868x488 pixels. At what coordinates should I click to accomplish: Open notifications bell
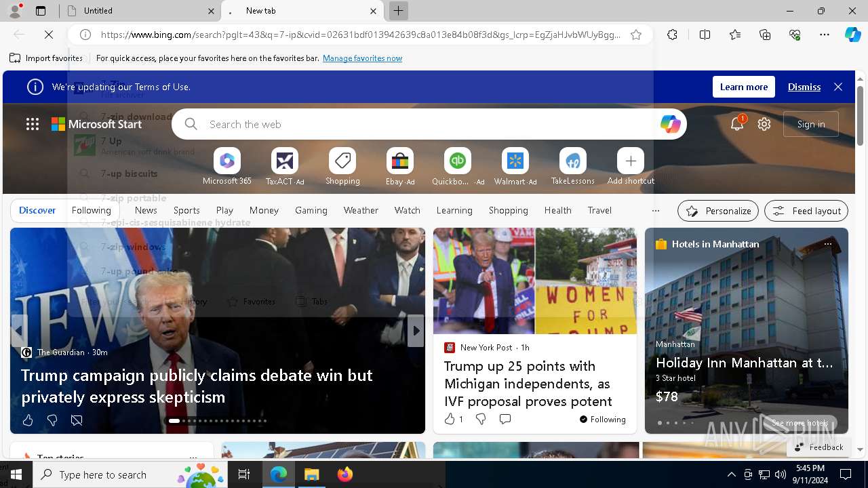tap(737, 124)
